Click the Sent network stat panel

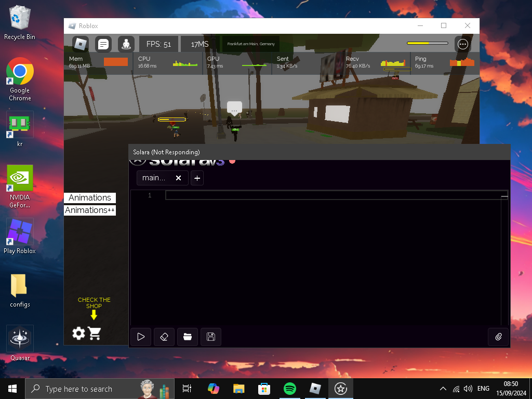307,62
